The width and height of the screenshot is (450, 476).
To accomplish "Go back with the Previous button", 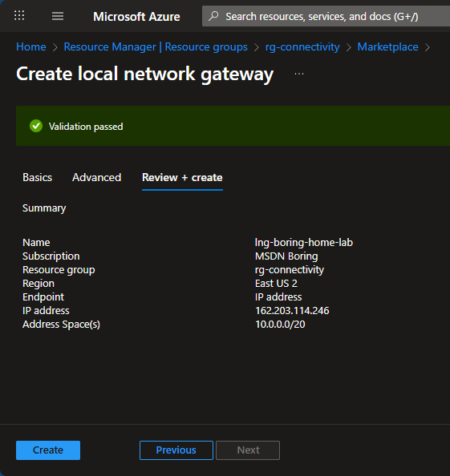I will [176, 450].
